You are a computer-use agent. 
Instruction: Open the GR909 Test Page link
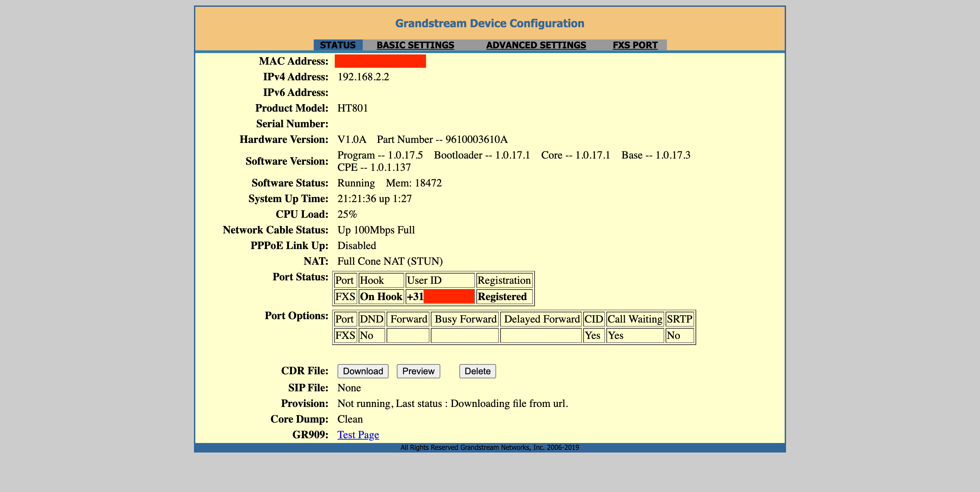click(358, 434)
